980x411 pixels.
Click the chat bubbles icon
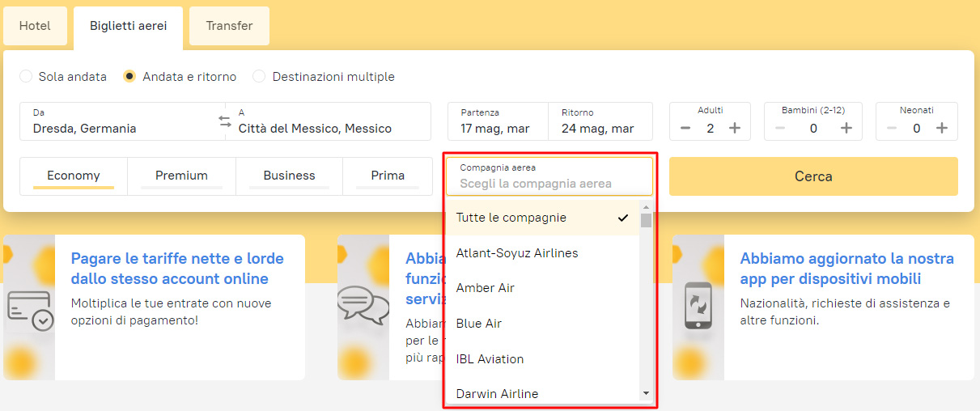click(363, 306)
